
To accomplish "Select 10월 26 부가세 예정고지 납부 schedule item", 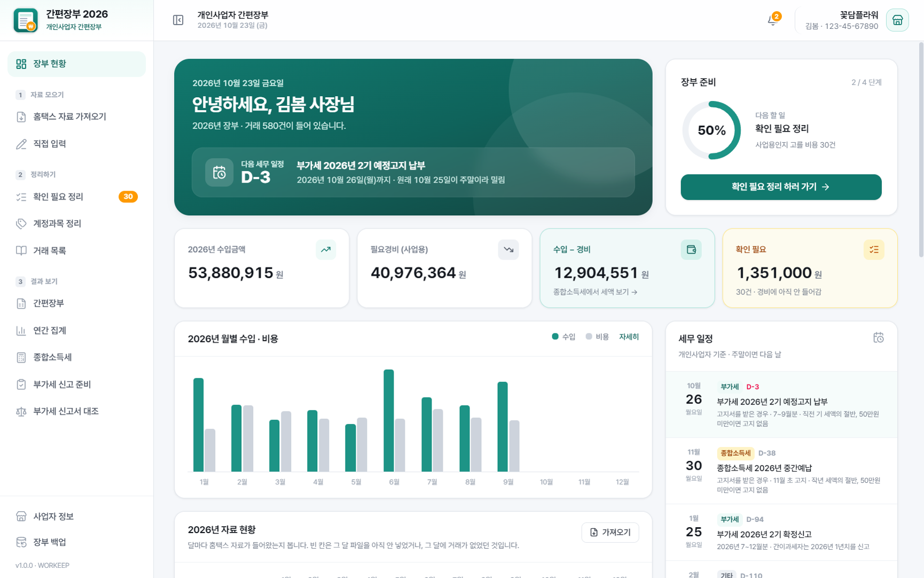I will coord(781,405).
